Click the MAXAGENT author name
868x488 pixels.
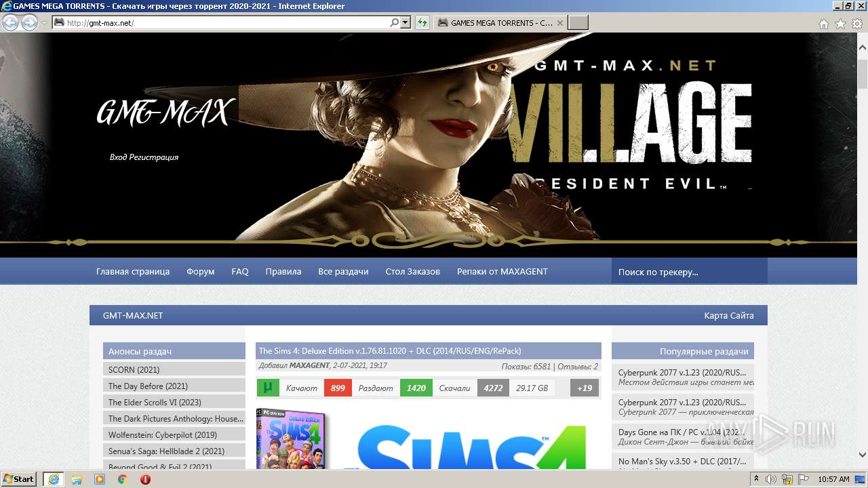[309, 366]
